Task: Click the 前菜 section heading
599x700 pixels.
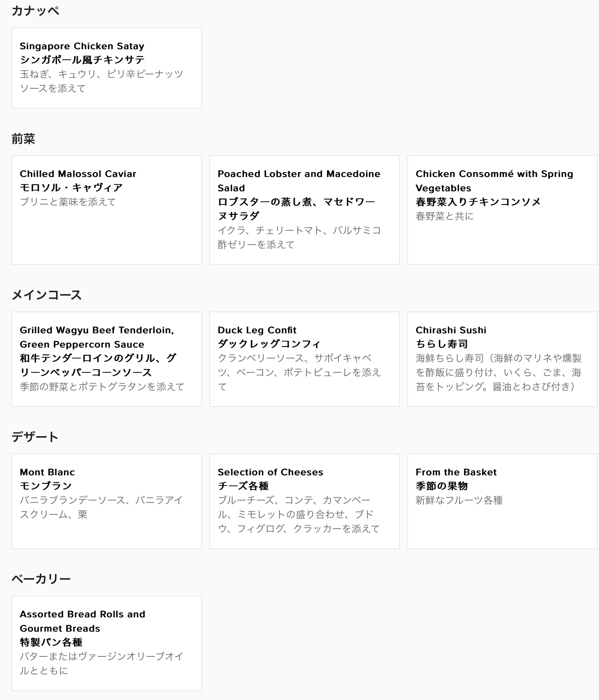Action: click(x=23, y=139)
